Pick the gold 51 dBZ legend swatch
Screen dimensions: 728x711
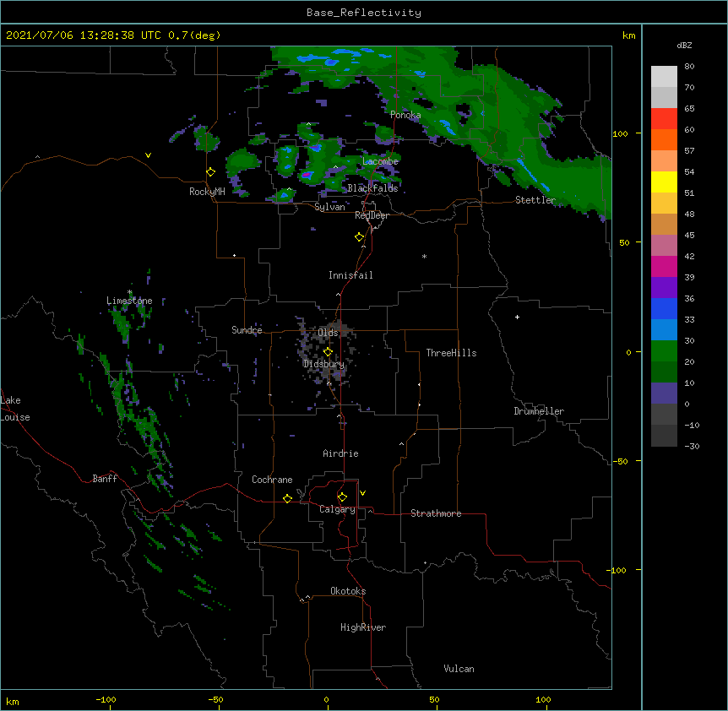(x=664, y=204)
